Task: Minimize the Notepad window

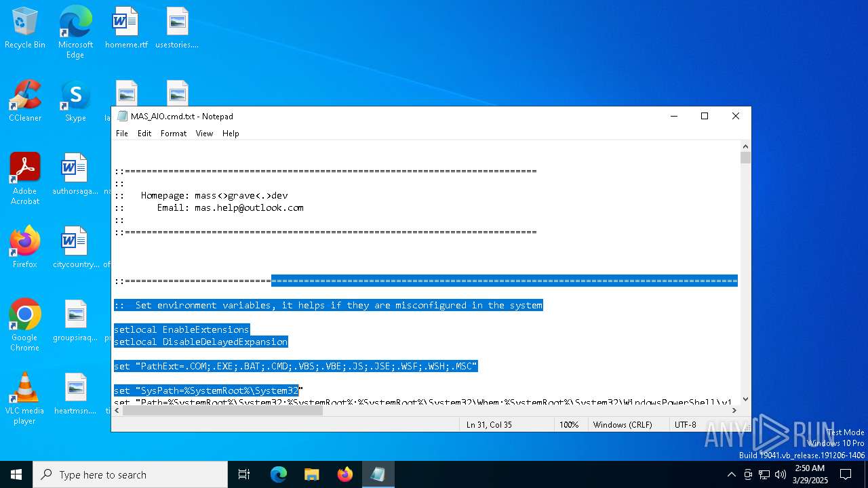Action: [x=674, y=116]
